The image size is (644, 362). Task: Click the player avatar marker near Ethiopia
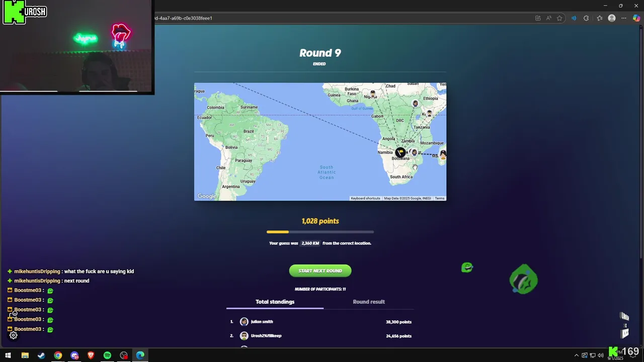[415, 103]
